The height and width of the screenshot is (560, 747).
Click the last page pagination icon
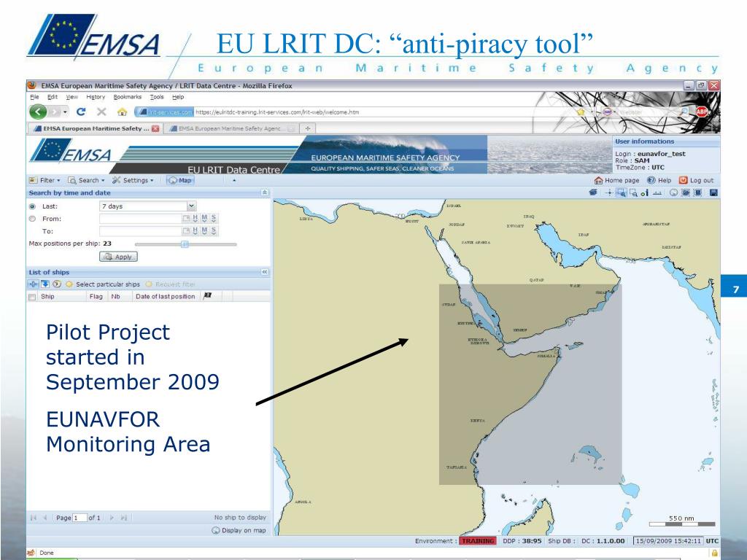point(124,518)
